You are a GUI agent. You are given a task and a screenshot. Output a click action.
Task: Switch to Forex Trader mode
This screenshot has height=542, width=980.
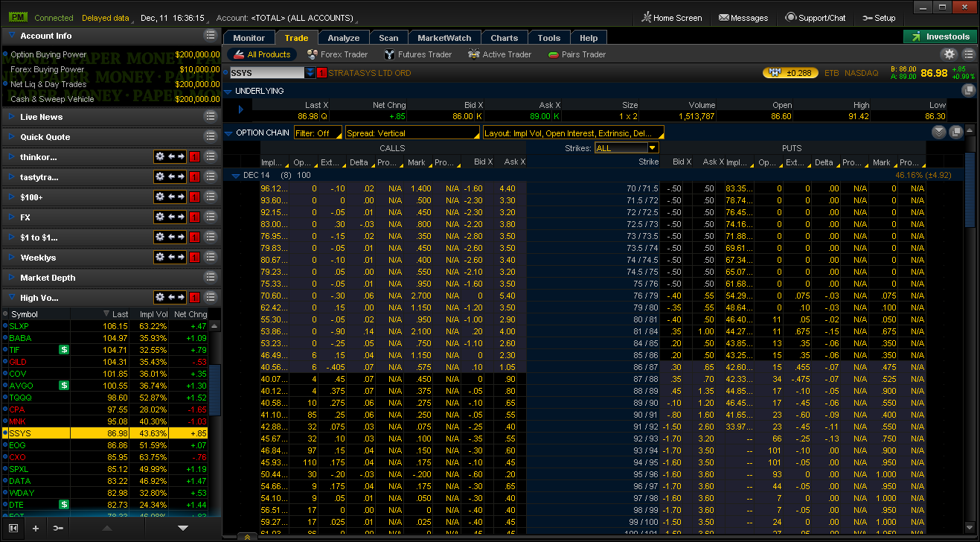336,54
